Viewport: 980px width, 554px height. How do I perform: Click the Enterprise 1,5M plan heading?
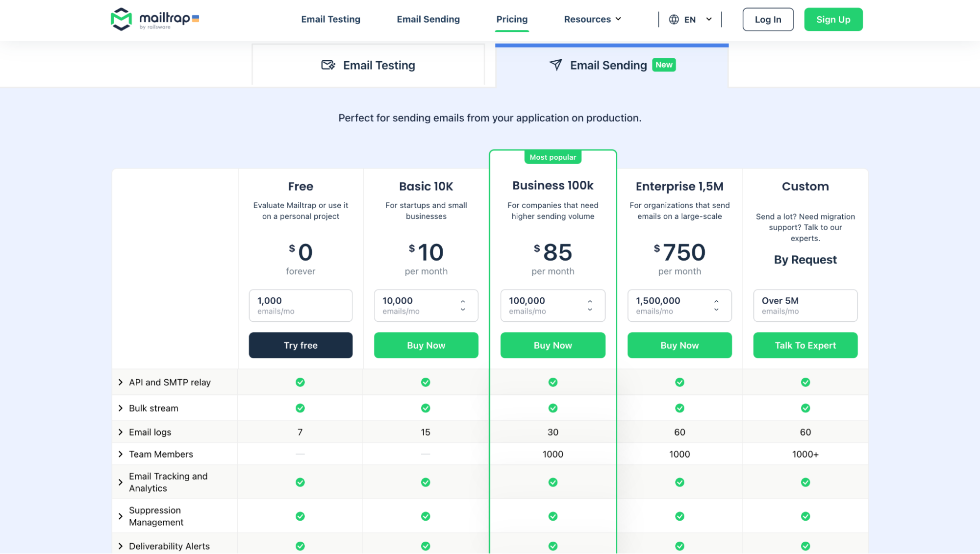pos(679,187)
